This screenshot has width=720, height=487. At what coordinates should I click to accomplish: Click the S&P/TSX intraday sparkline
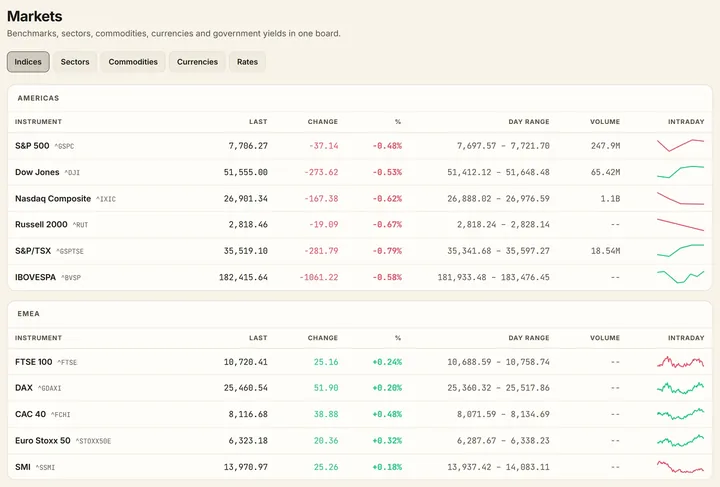coord(680,251)
